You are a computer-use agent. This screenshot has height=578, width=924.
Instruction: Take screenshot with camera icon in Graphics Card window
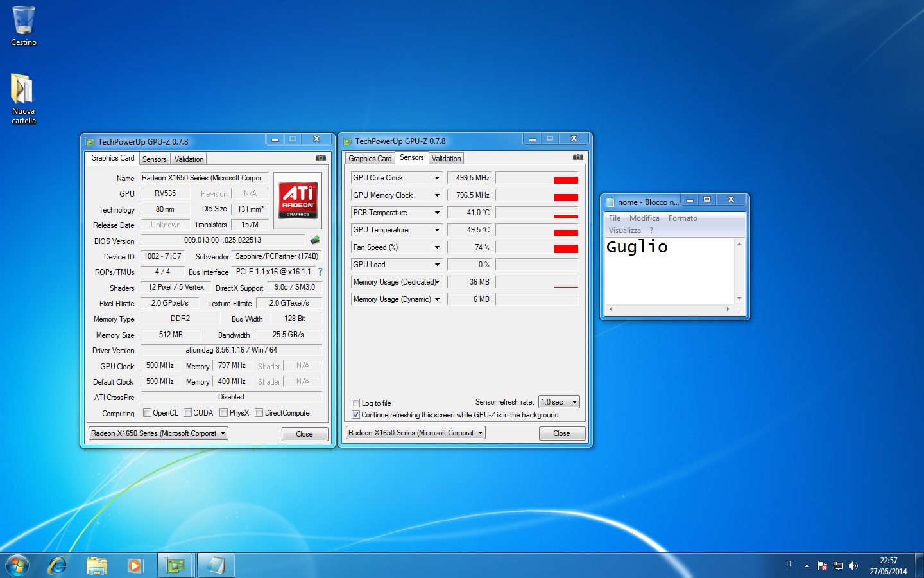coord(321,158)
